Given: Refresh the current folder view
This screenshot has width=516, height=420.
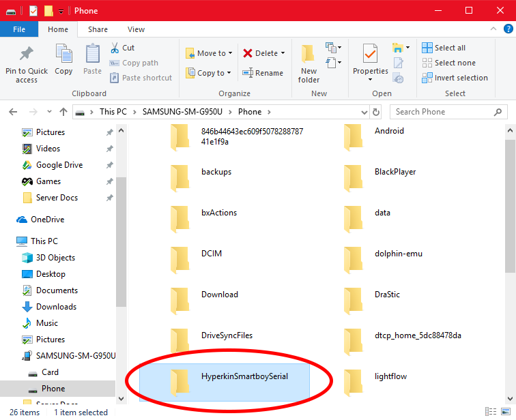Looking at the screenshot, I should 376,112.
